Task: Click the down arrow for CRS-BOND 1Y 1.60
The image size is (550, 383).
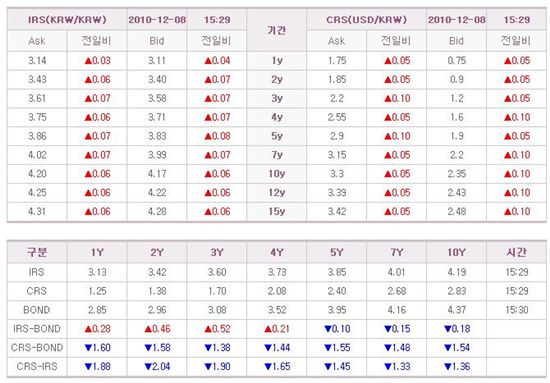Action: pyautogui.click(x=88, y=348)
